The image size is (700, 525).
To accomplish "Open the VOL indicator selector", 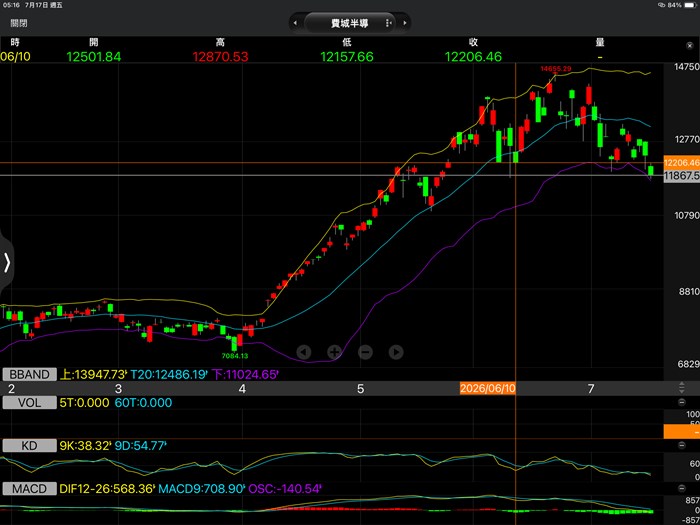I will [30, 403].
